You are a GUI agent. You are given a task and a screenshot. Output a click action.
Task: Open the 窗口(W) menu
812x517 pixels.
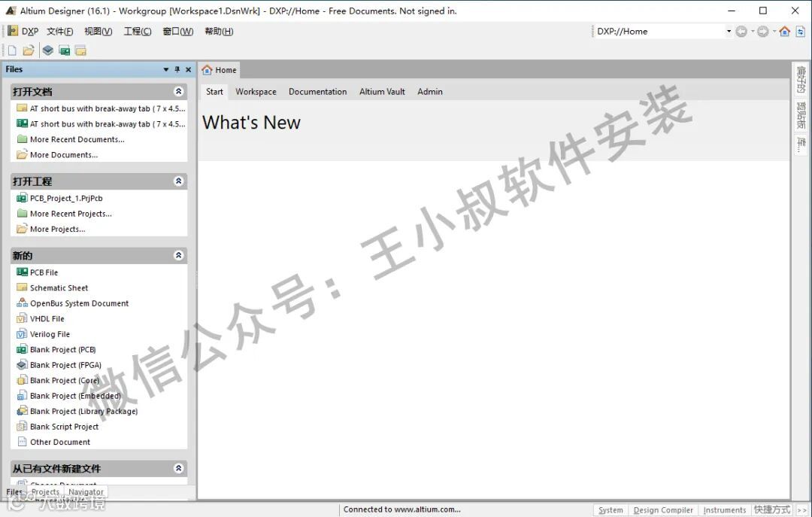(x=177, y=32)
